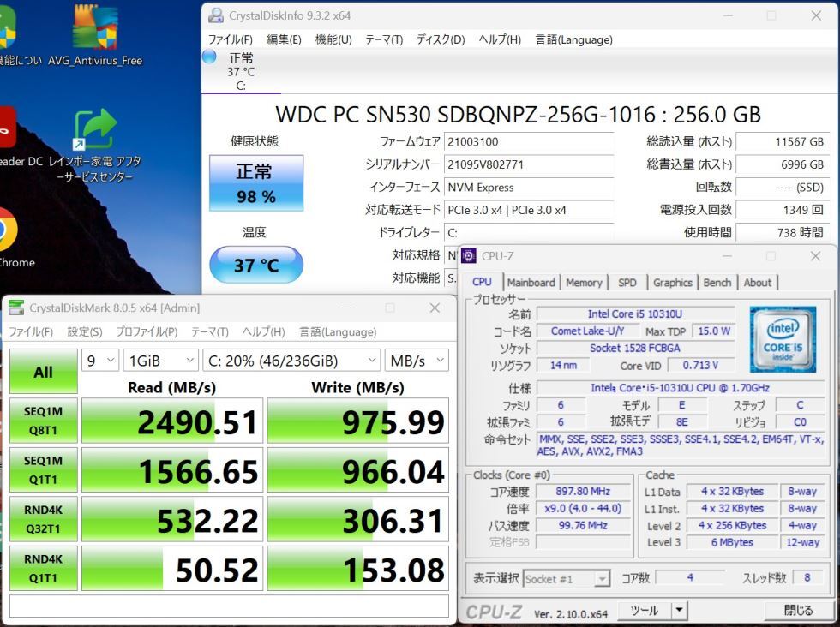Open テーマ(T) menu in CrystalDiskInfo
840x627 pixels.
click(x=384, y=39)
